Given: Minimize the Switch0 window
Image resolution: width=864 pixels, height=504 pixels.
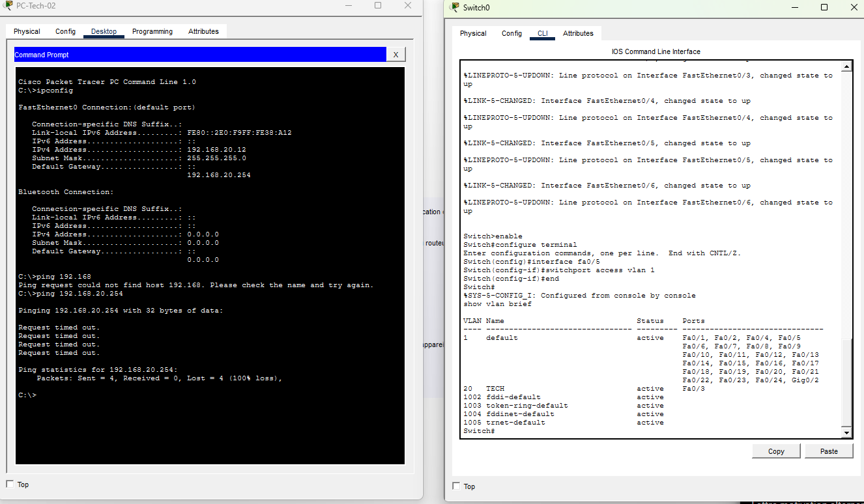Looking at the screenshot, I should point(795,7).
